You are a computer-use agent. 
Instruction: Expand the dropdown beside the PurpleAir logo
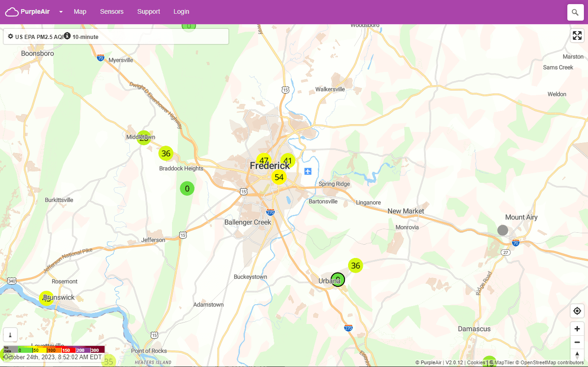tap(60, 12)
